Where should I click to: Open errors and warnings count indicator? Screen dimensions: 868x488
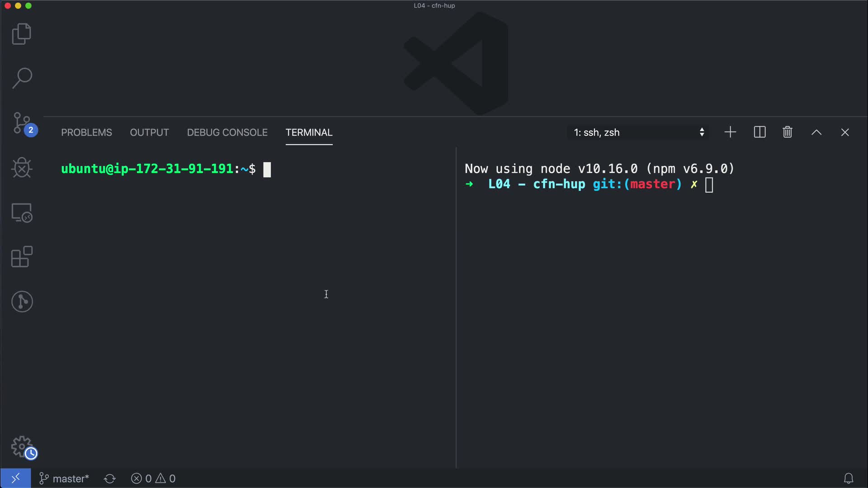(153, 479)
